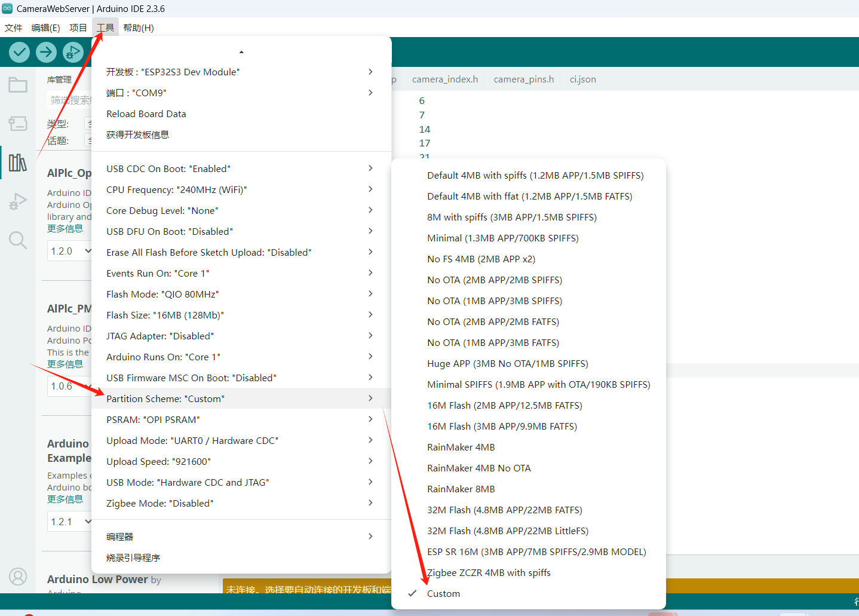
Task: Choose Default 4MB with spiffs partition
Action: click(x=529, y=175)
